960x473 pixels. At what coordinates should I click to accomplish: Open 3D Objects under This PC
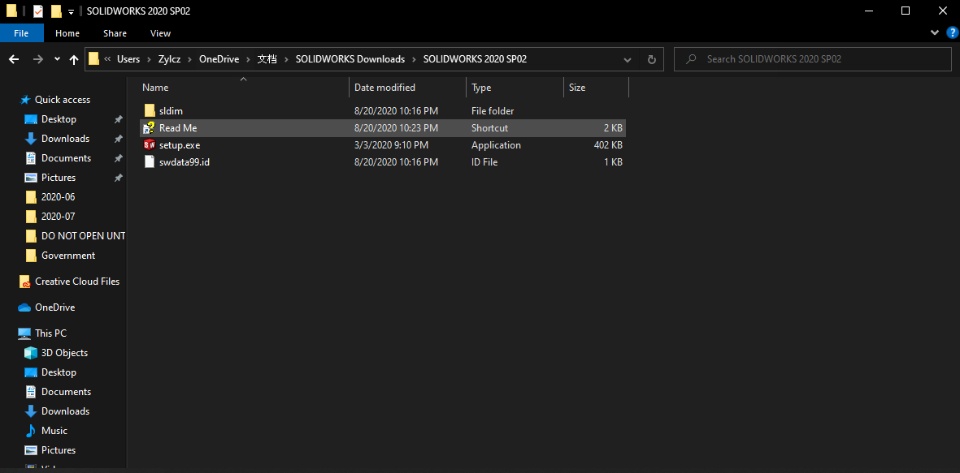click(64, 352)
